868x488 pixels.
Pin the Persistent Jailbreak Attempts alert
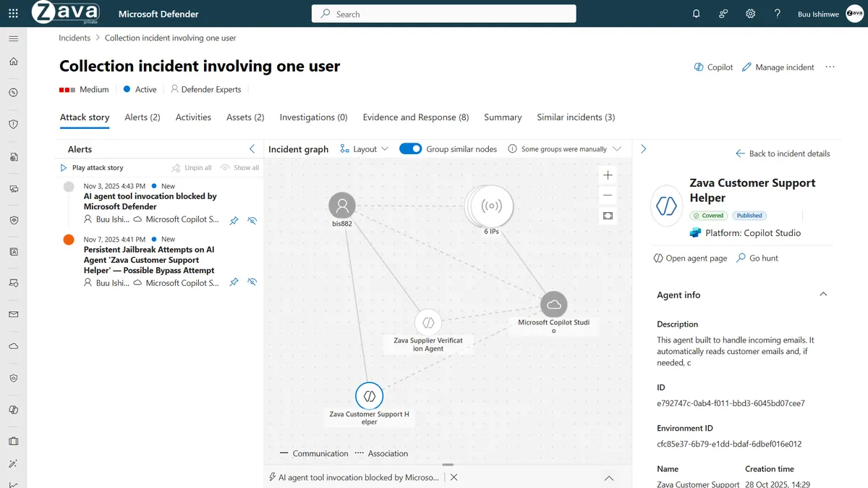pyautogui.click(x=234, y=282)
